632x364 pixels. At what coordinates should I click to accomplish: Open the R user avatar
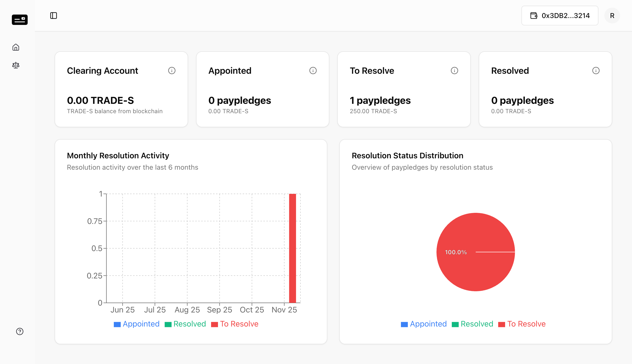(612, 16)
